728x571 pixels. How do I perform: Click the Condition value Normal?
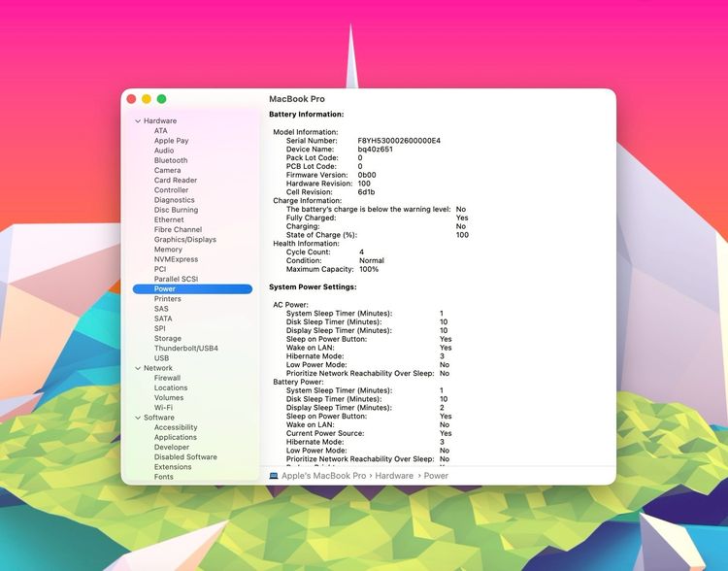(x=372, y=260)
